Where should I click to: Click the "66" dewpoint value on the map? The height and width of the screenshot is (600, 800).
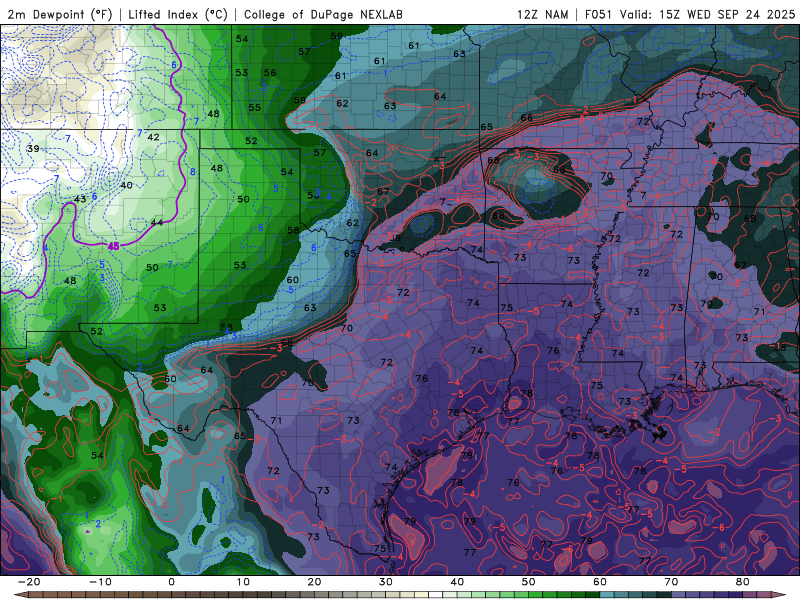(527, 117)
